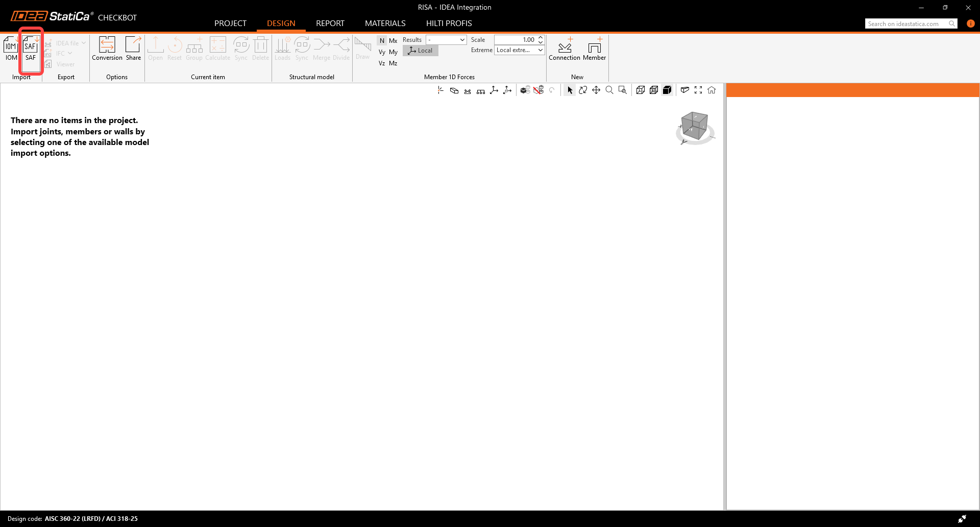Toggle the Local coordinate button
Viewport: 980px width, 527px height.
tap(421, 51)
